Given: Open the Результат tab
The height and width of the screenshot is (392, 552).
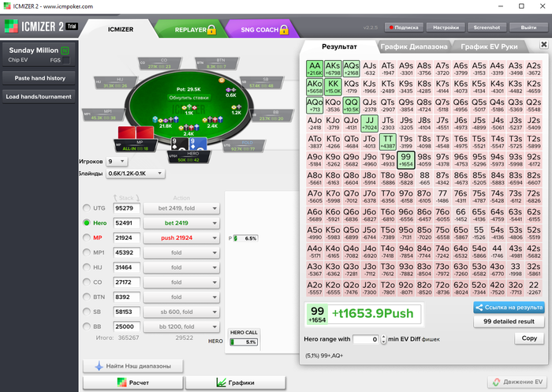Looking at the screenshot, I should (339, 47).
